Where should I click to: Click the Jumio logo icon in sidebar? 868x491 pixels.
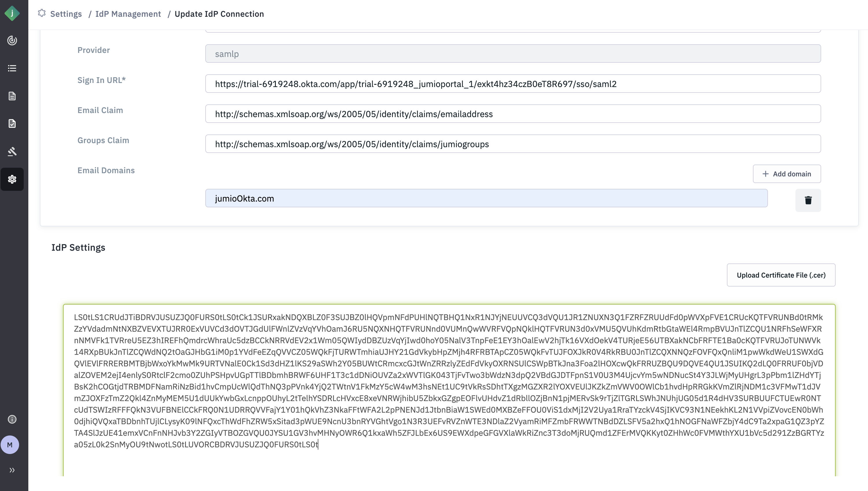[12, 14]
